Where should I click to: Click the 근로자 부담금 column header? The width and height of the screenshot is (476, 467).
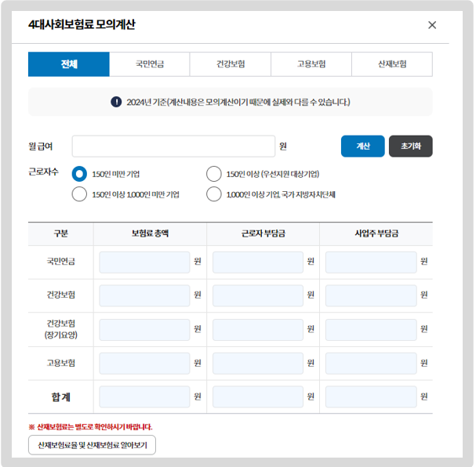[x=263, y=233]
